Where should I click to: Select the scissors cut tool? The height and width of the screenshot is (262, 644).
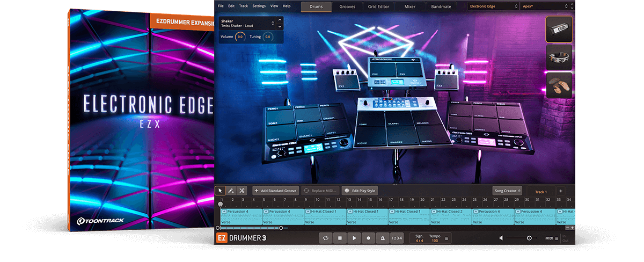(x=242, y=191)
